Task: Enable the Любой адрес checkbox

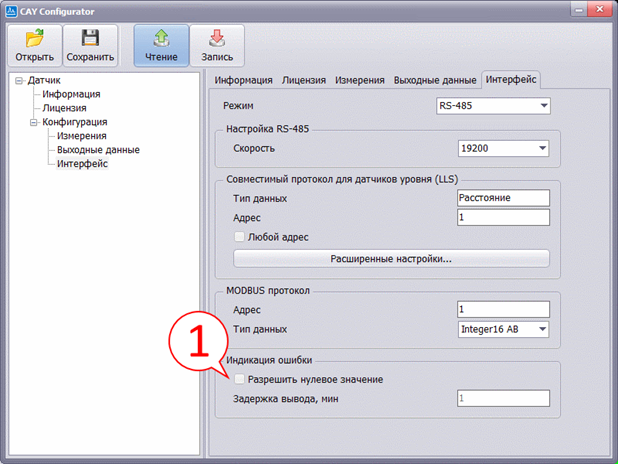Action: click(x=238, y=237)
